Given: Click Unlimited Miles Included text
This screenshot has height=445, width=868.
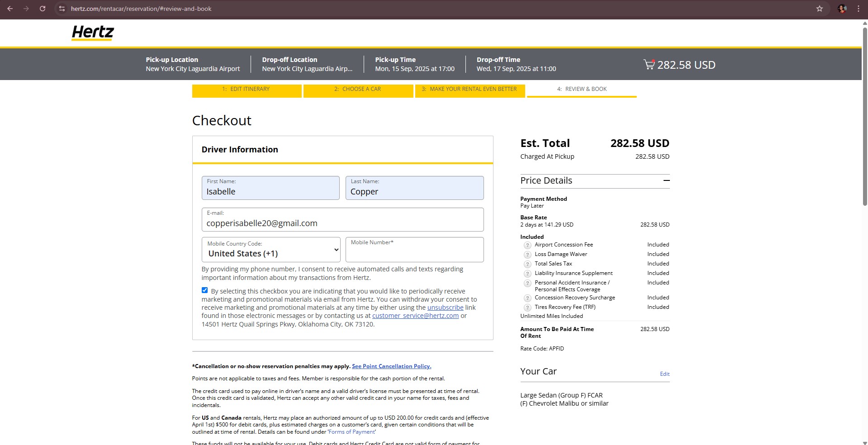Looking at the screenshot, I should pos(551,316).
